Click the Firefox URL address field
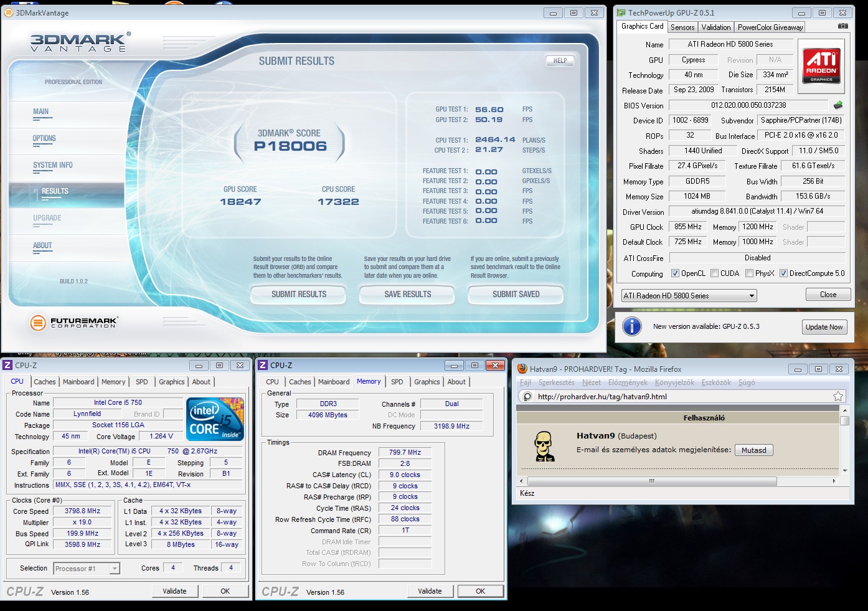The image size is (868, 611). [x=682, y=396]
